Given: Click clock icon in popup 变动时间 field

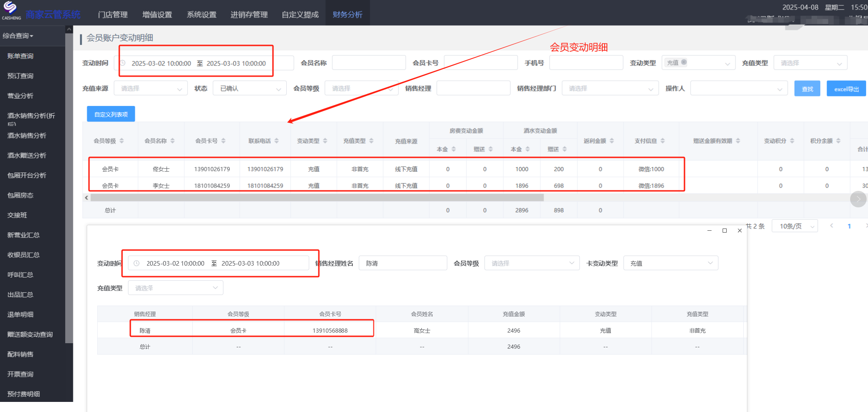Looking at the screenshot, I should click(x=137, y=263).
